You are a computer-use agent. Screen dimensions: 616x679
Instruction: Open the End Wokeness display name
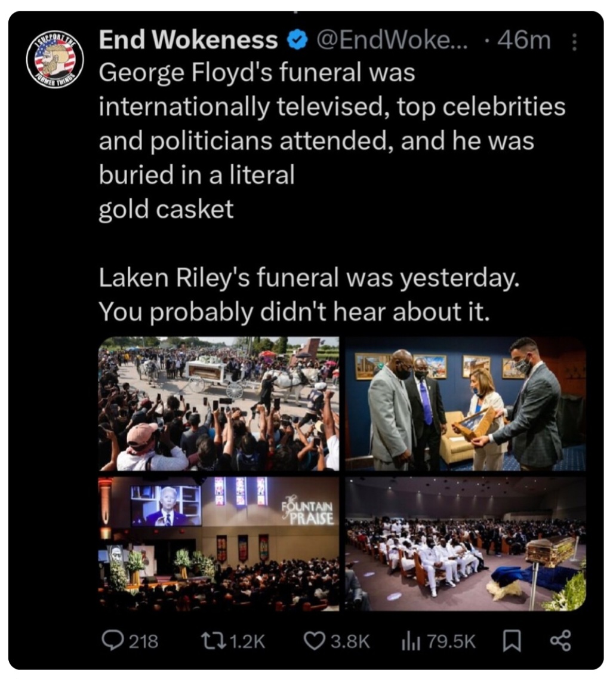point(188,40)
